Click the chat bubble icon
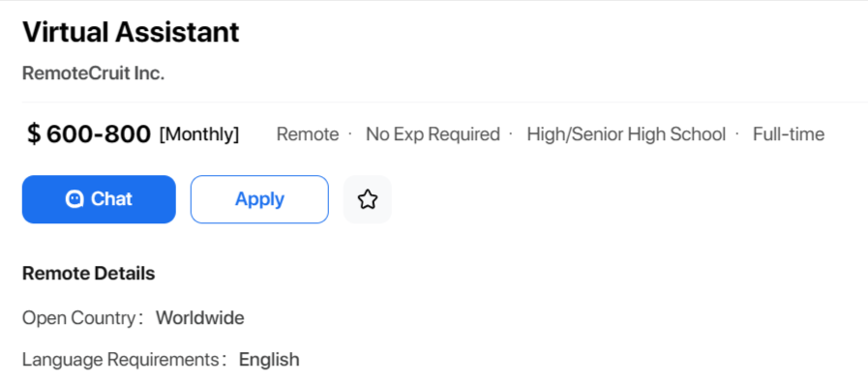 coord(75,199)
